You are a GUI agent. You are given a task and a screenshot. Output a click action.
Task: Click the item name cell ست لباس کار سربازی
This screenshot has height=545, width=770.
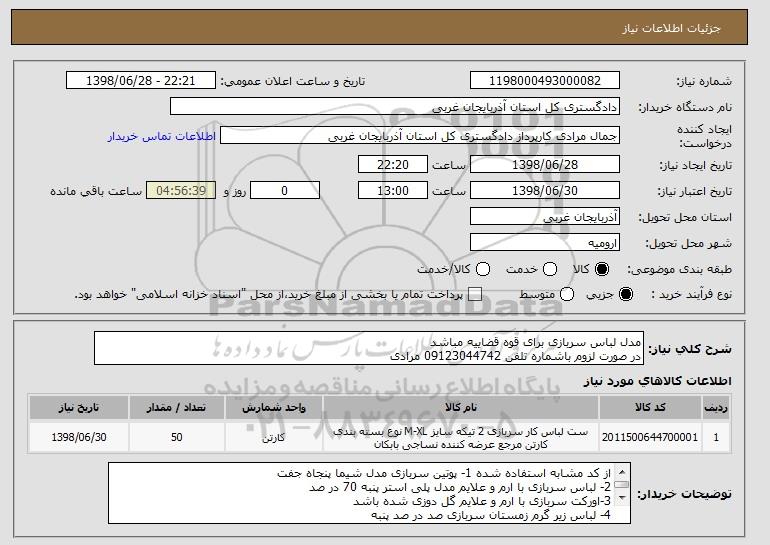click(x=461, y=438)
